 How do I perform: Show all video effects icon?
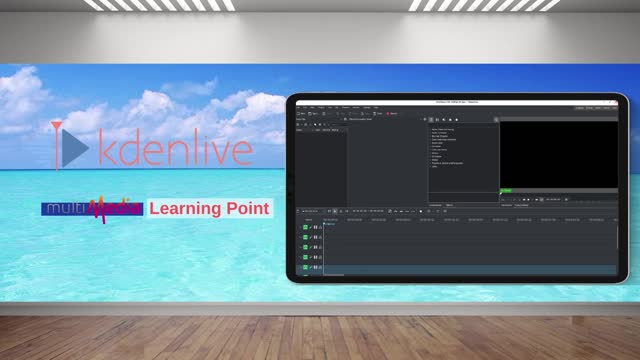coord(437,120)
